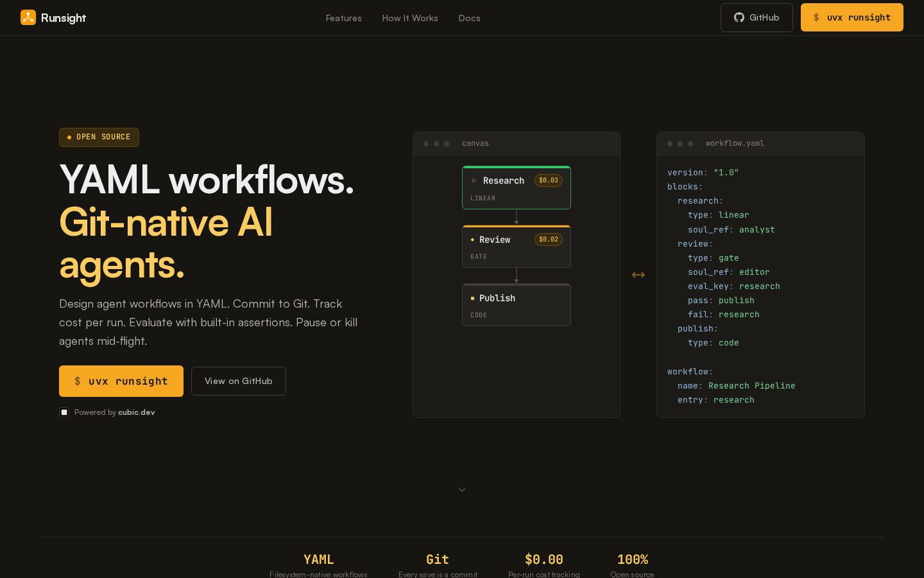Click 'name: Research Pipeline' YAML line
The height and width of the screenshot is (578, 924).
pyautogui.click(x=737, y=385)
